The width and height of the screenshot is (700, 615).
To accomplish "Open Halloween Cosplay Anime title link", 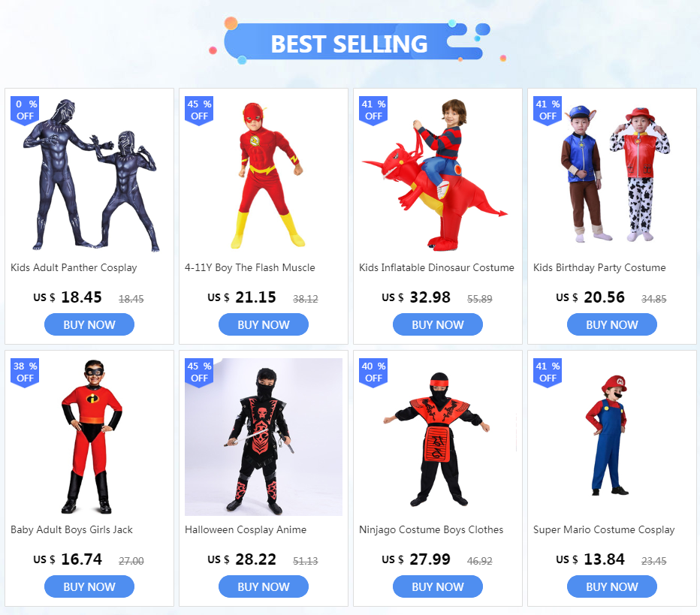I will coord(246,529).
